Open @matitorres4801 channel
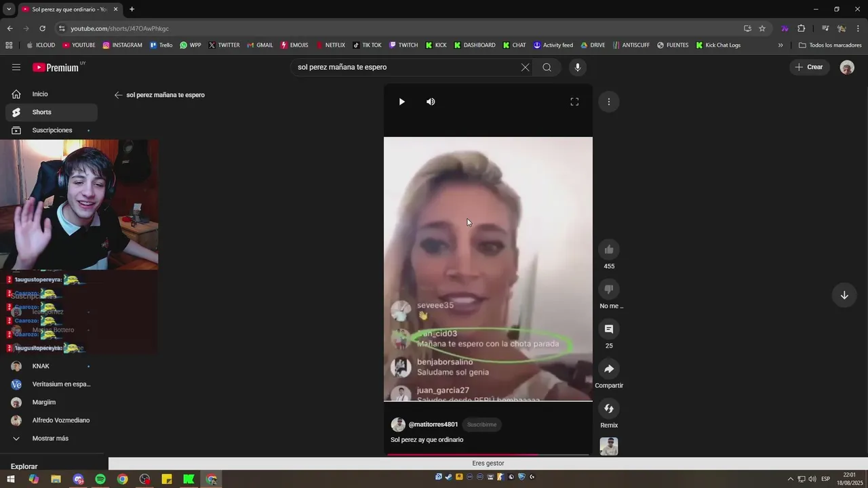Image resolution: width=868 pixels, height=488 pixels. 433,424
